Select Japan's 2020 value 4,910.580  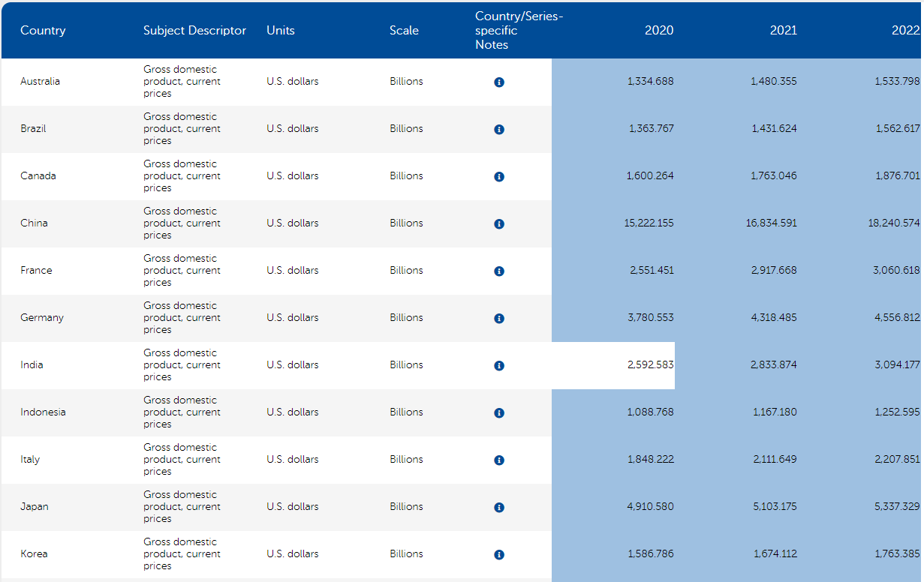(650, 507)
